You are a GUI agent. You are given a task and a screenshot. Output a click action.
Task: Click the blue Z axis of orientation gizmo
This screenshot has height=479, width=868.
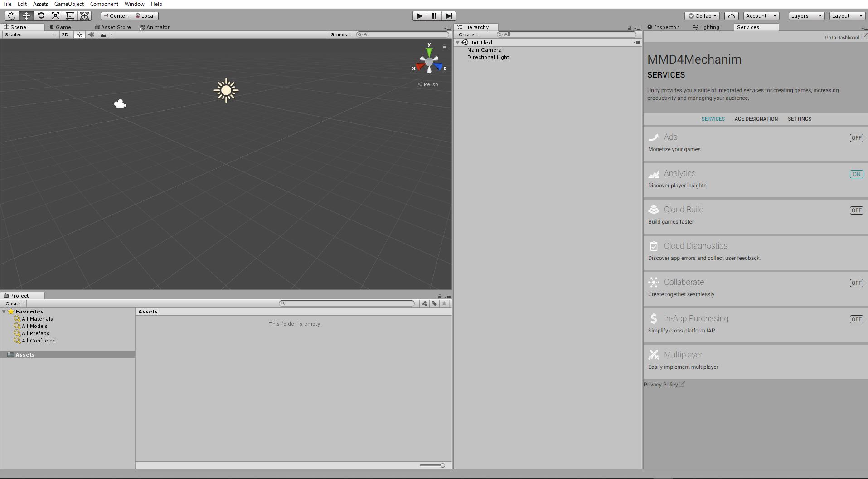pos(438,67)
